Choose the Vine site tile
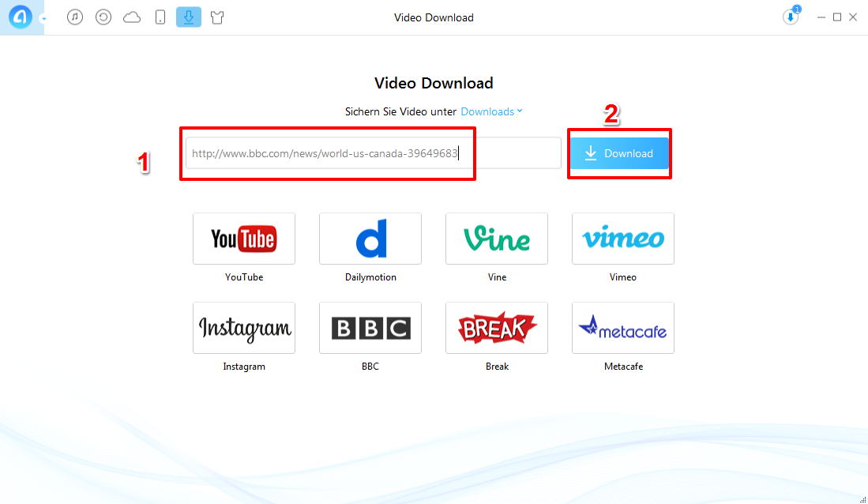This screenshot has height=504, width=868. [x=497, y=239]
